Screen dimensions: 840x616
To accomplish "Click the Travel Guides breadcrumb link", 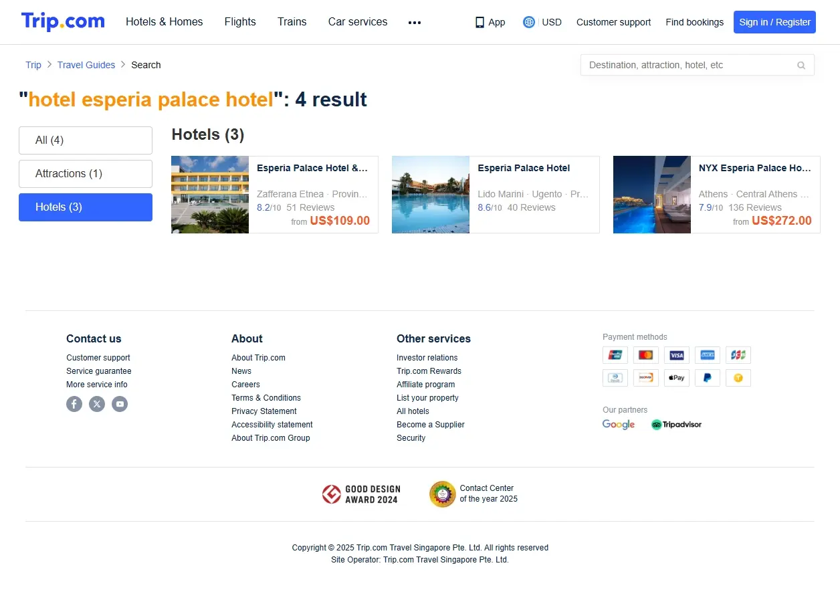I will 86,65.
